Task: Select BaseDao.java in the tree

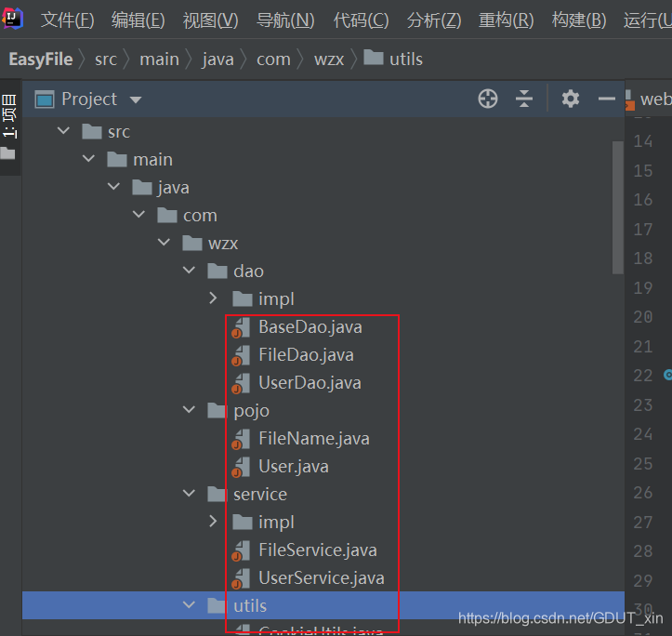Action: point(310,327)
